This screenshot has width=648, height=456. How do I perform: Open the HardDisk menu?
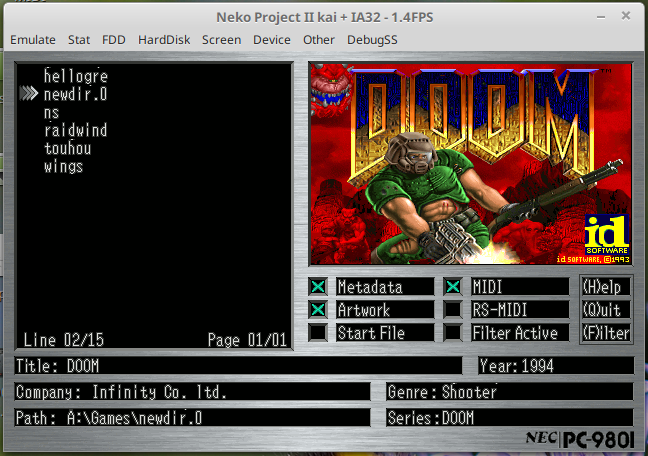[164, 40]
